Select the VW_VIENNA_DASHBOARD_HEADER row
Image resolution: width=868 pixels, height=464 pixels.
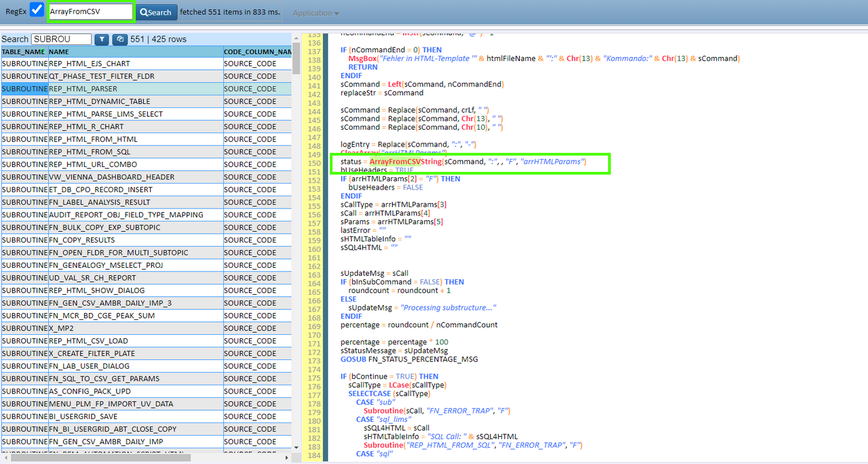pyautogui.click(x=134, y=177)
